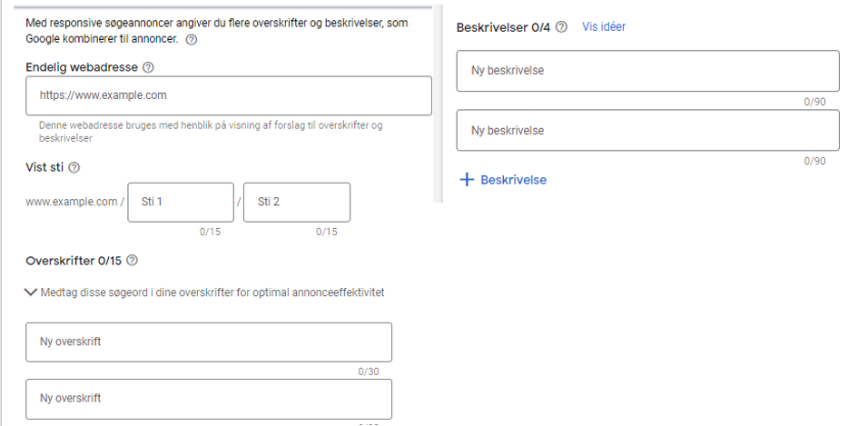Click the plus icon before Beskrivelse

(468, 180)
